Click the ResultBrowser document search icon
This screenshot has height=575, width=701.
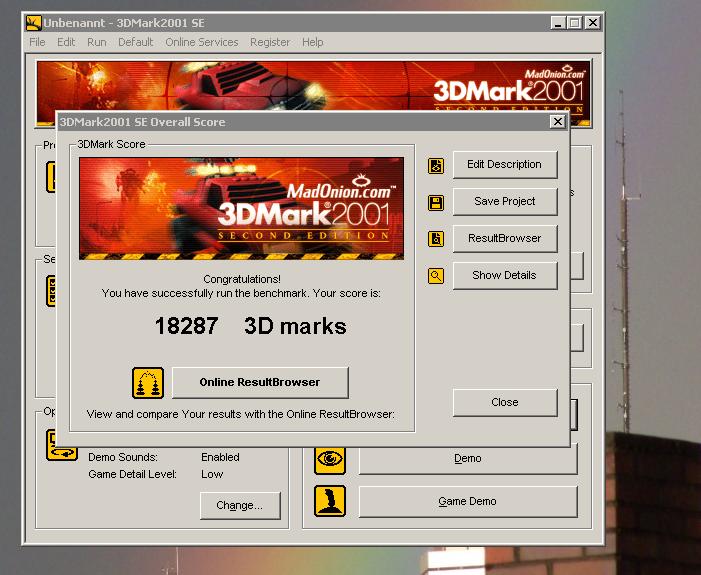[x=436, y=239]
